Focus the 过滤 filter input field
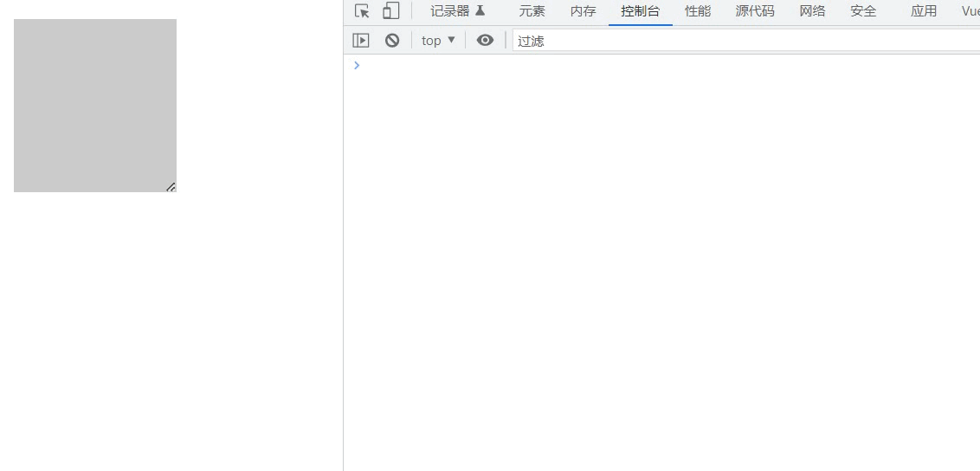Viewport: 980px width, 471px height. click(746, 41)
